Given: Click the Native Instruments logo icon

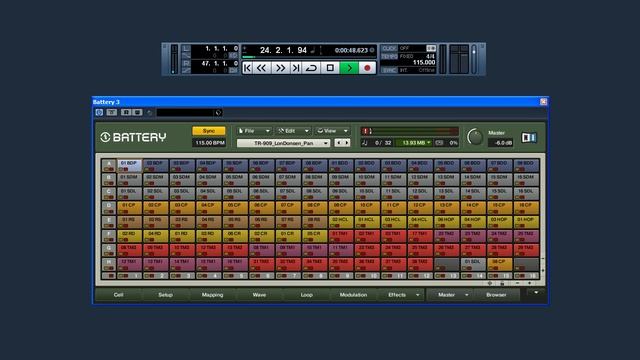Looking at the screenshot, I should click(x=529, y=138).
